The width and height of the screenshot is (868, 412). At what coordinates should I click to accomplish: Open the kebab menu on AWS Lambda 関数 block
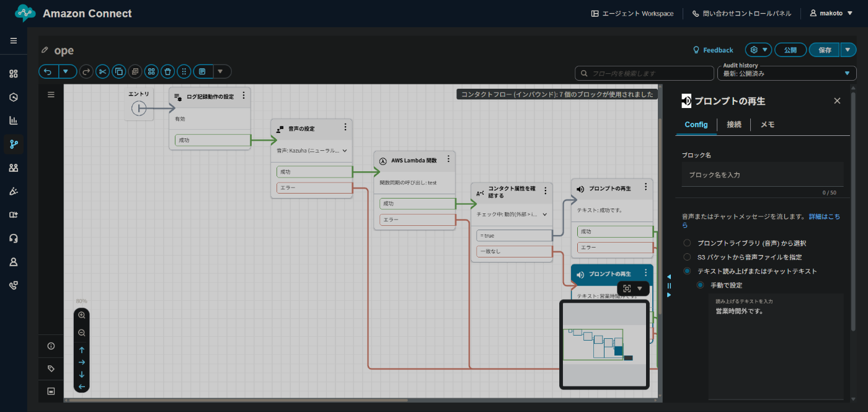coord(448,159)
